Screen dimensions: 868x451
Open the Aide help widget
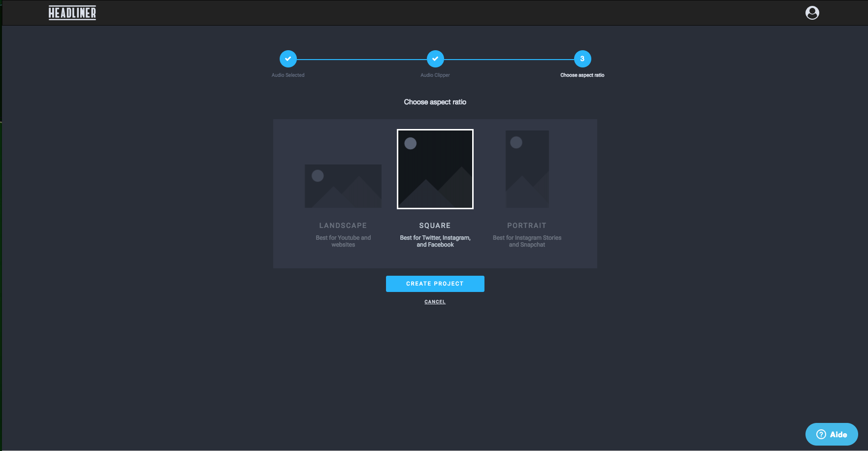click(x=832, y=434)
